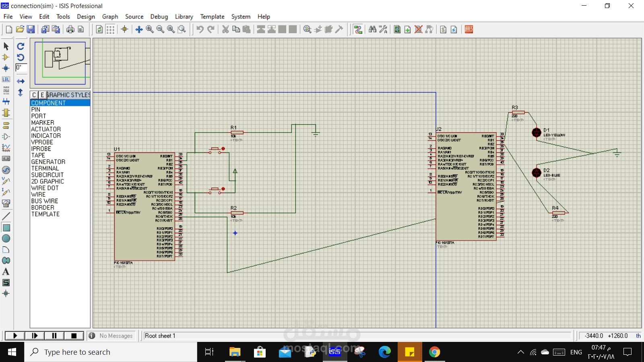Select the 2D graphics Text tool

pos(6,271)
